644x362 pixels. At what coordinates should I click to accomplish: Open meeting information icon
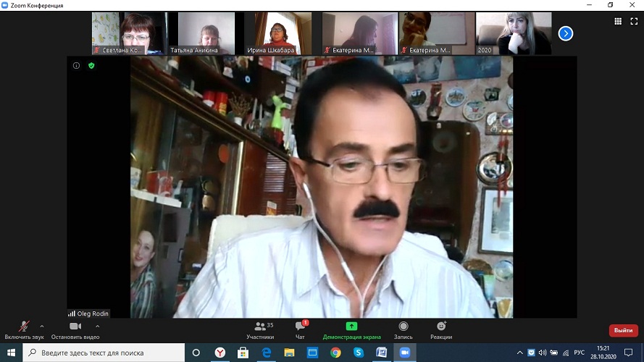pos(76,65)
